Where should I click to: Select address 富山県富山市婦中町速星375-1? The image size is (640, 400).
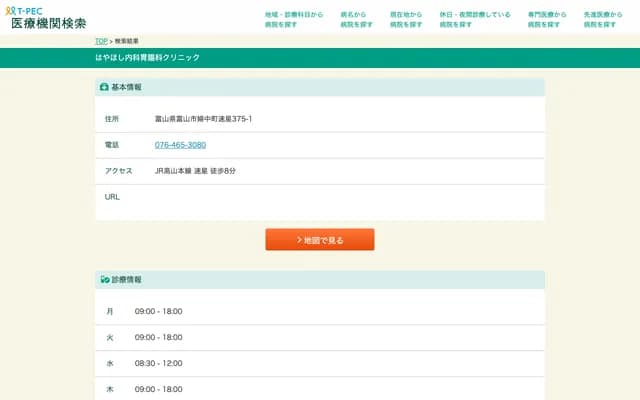pyautogui.click(x=203, y=119)
